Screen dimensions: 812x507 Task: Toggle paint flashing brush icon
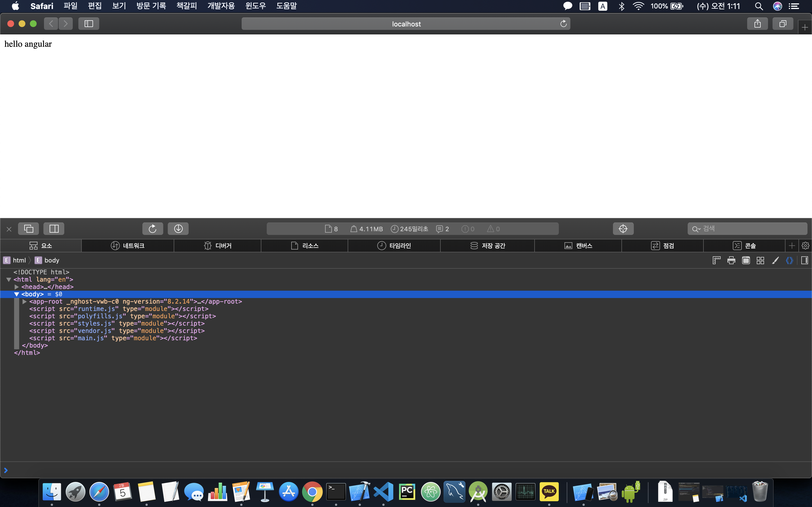pyautogui.click(x=775, y=261)
